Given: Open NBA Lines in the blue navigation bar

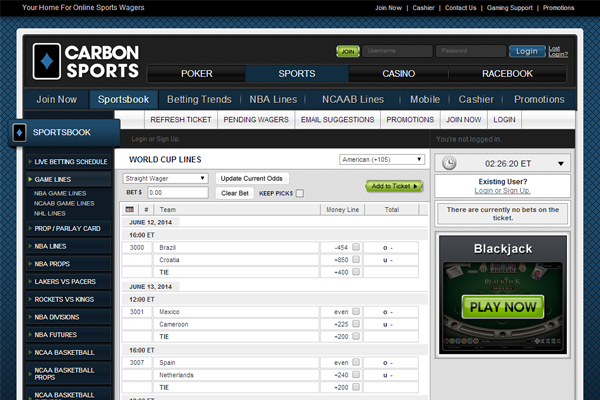Looking at the screenshot, I should (273, 100).
